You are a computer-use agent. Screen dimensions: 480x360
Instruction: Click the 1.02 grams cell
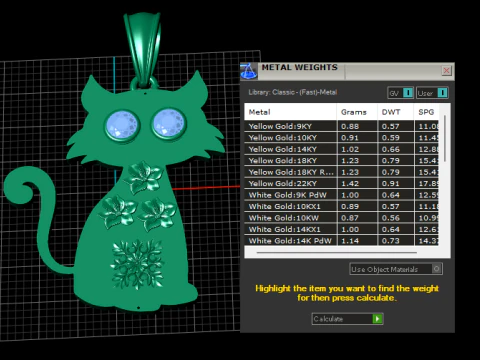[x=357, y=149]
